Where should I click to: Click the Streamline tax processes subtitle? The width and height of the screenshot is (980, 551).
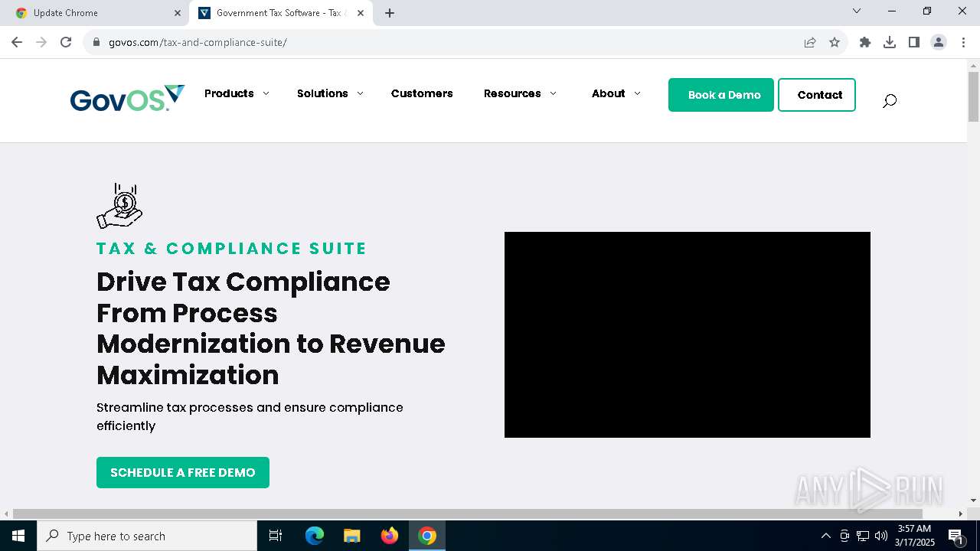point(250,416)
